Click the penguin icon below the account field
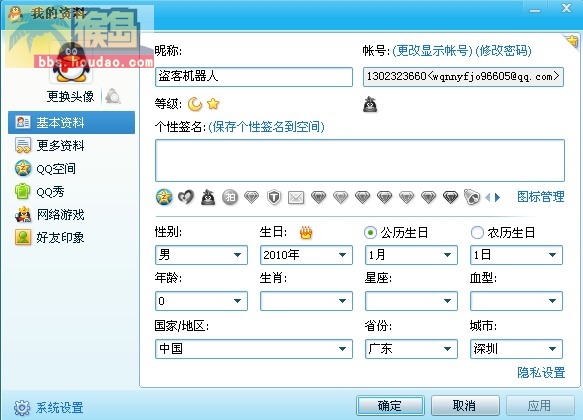 click(x=370, y=104)
